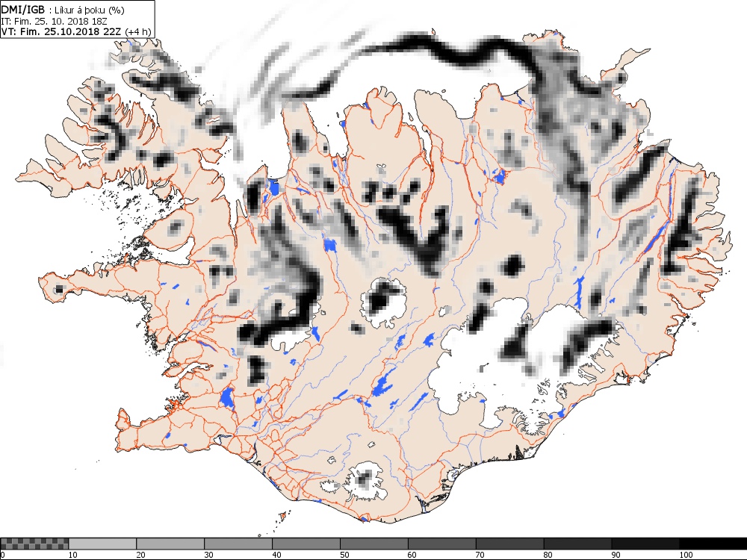Click the legend label '70'
Viewport: 747px width, 560px height.
(x=480, y=555)
